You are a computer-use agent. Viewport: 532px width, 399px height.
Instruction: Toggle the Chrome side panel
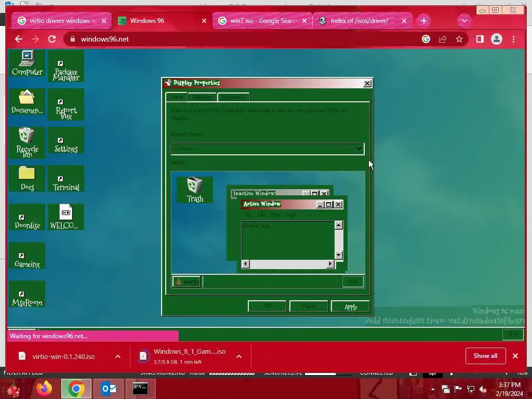[x=480, y=39]
